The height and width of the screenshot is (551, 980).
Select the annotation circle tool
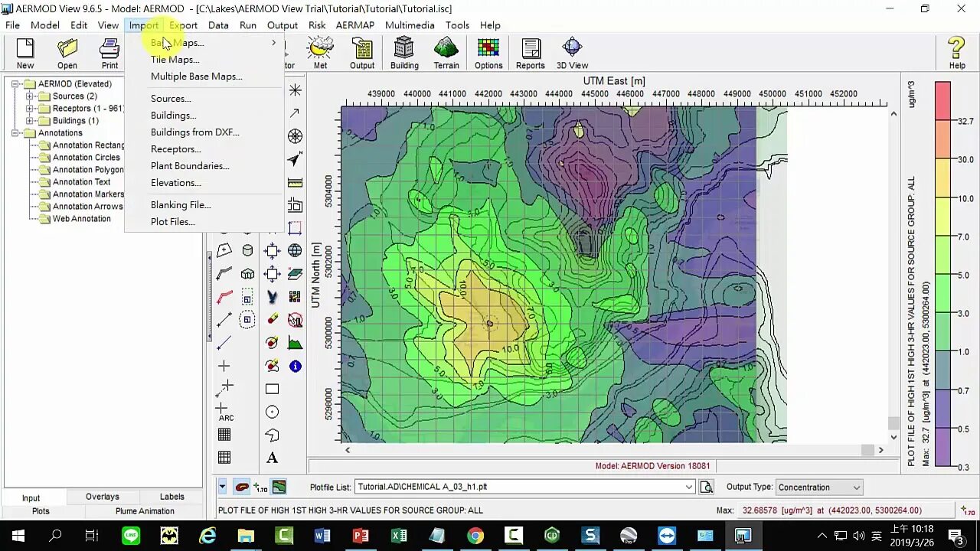pyautogui.click(x=272, y=412)
